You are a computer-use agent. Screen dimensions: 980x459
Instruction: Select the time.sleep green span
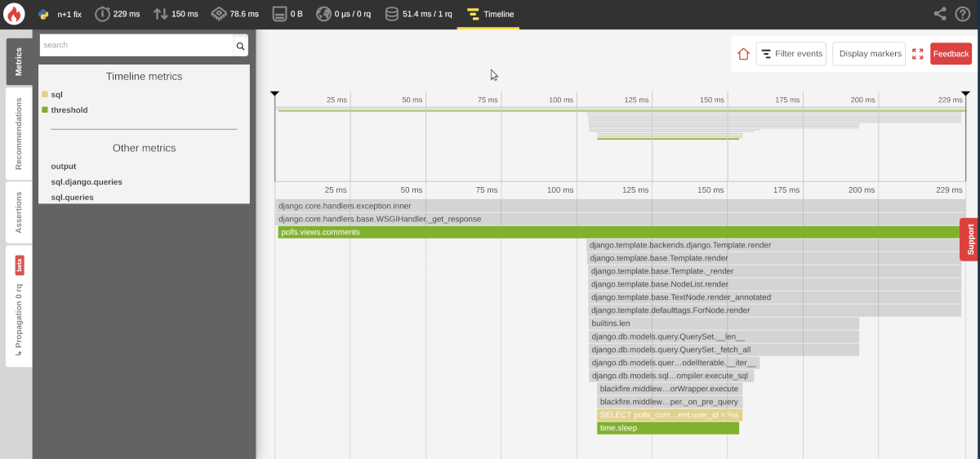coord(668,428)
